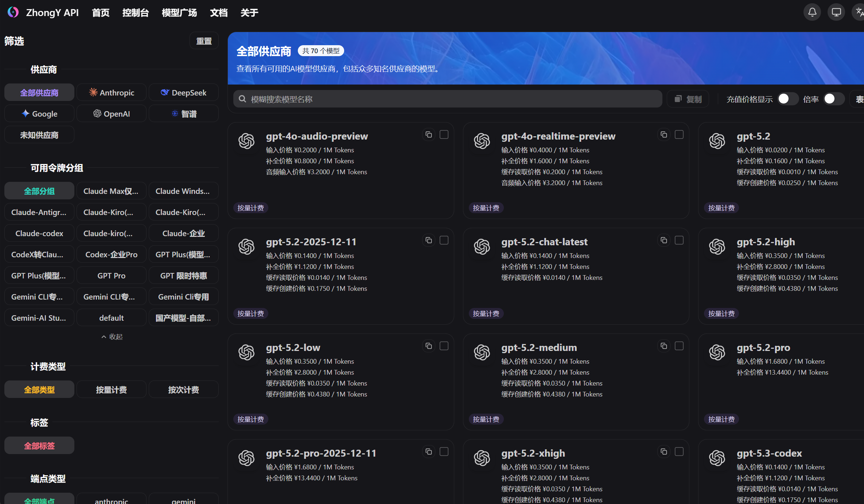Copy gpt-5.2-medium model name
864x504 pixels.
point(664,346)
